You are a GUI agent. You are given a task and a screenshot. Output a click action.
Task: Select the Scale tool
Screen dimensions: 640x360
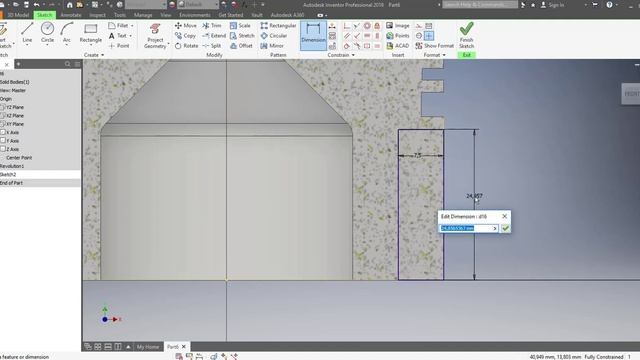[240, 25]
